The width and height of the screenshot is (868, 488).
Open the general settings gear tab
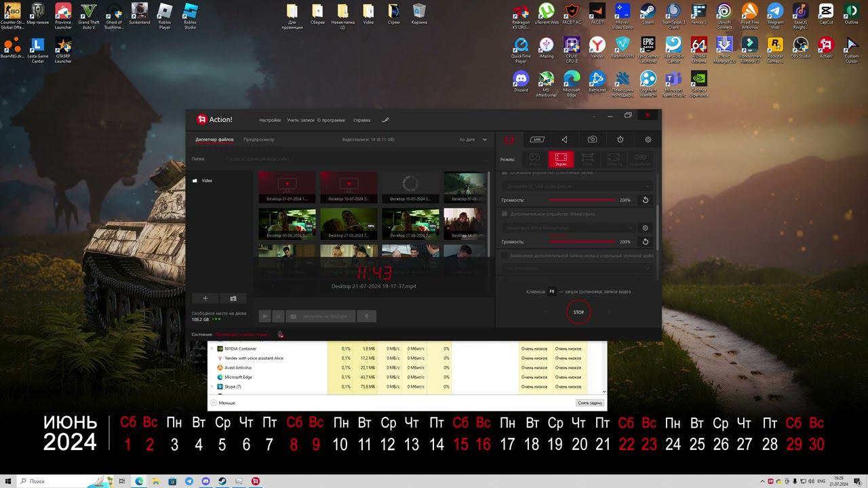click(648, 140)
